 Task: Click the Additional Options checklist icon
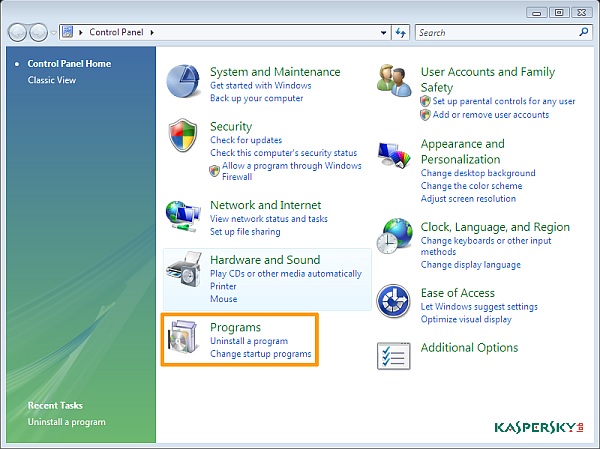[x=394, y=356]
